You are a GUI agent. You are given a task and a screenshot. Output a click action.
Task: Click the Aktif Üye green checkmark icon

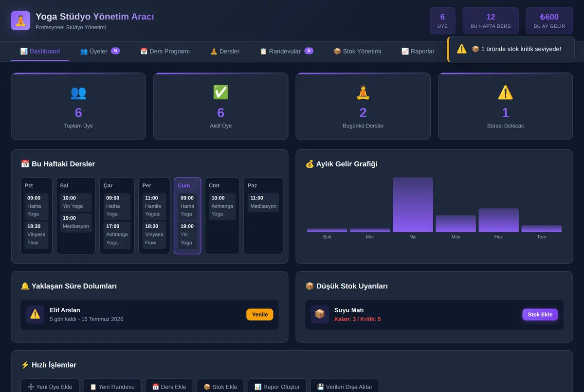coord(220,92)
